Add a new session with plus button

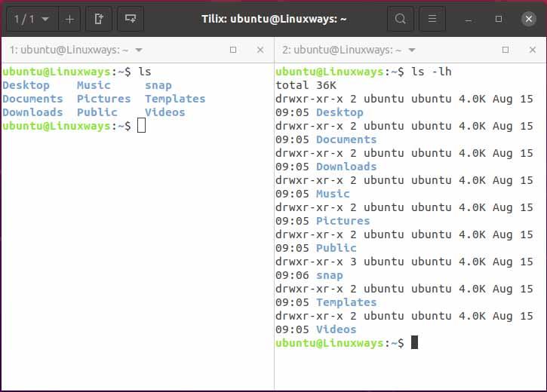[x=69, y=19]
